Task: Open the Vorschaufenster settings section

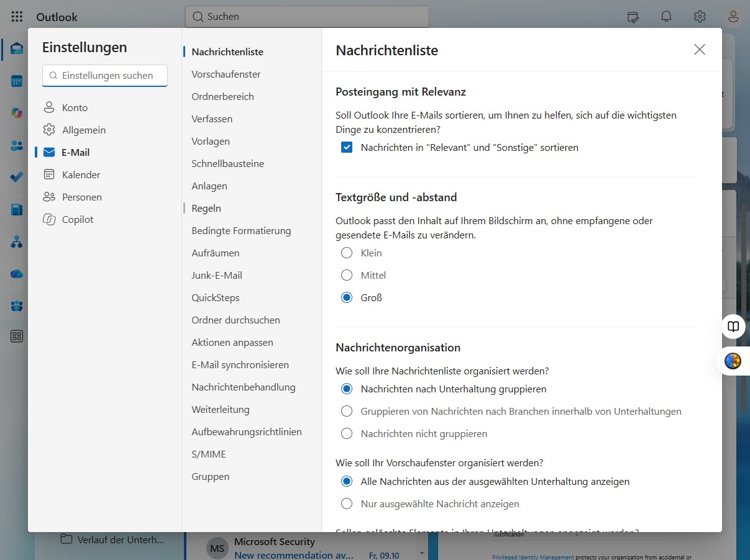Action: pos(226,74)
